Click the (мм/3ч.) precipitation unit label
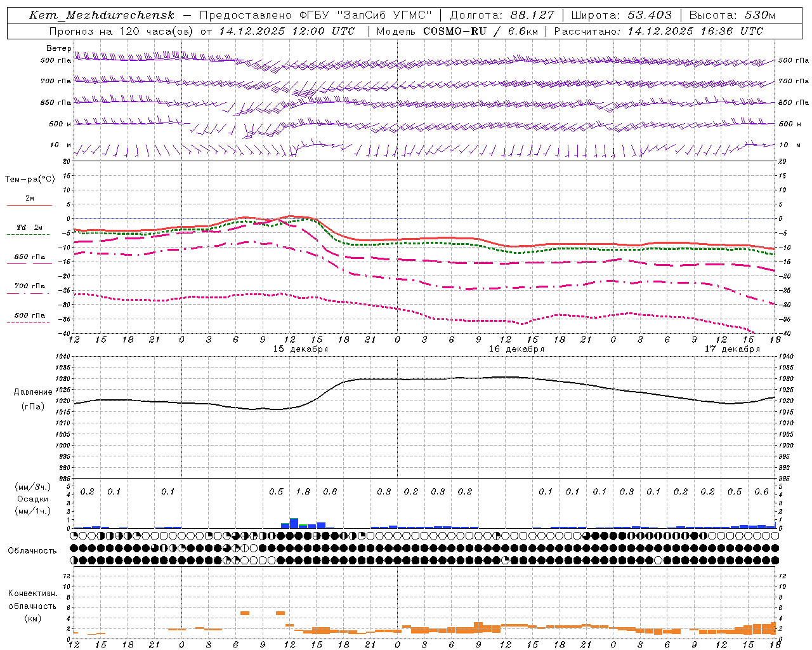 32,487
